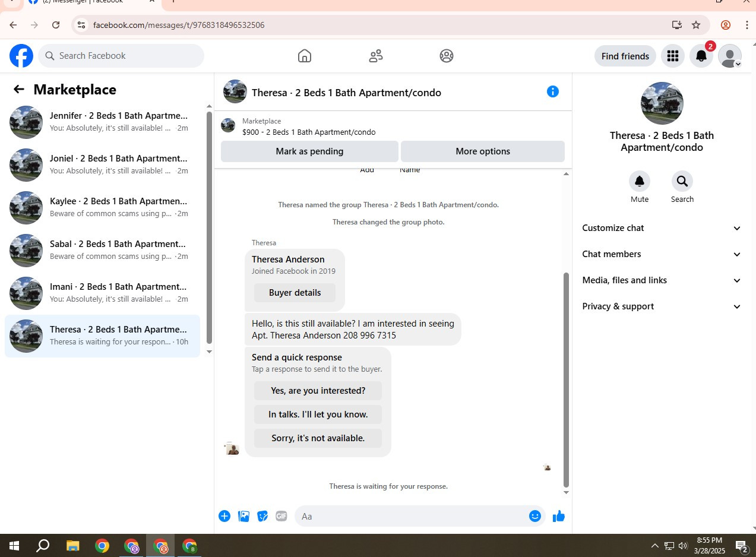
Task: Expand the Privacy & support section
Action: point(662,306)
